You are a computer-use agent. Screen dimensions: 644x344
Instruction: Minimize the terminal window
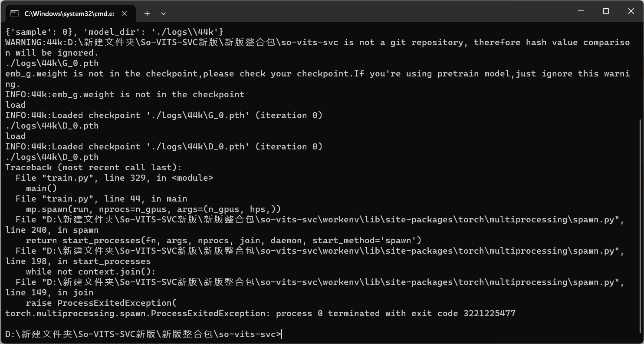(582, 11)
